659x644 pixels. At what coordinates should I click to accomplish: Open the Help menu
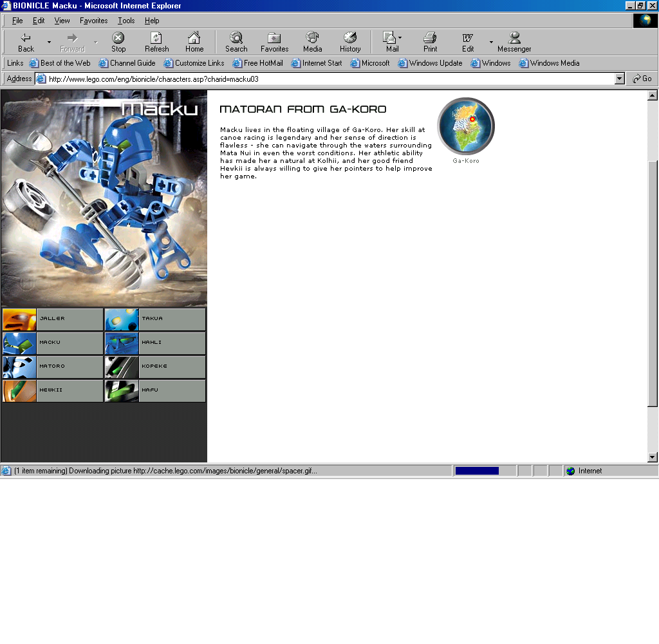(x=152, y=21)
